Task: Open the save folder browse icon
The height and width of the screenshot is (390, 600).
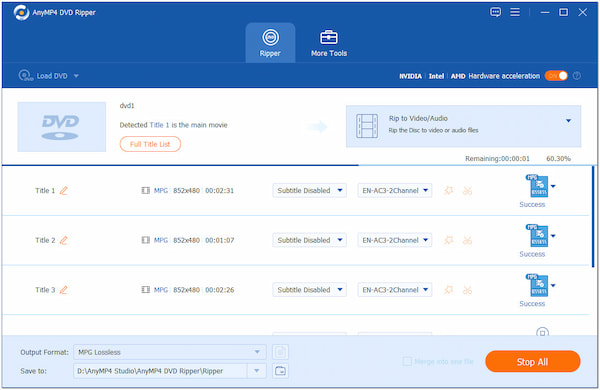Action: [280, 371]
